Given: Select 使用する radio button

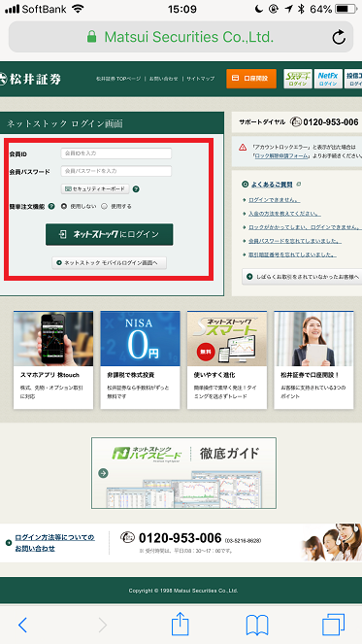Looking at the screenshot, I should (104, 207).
